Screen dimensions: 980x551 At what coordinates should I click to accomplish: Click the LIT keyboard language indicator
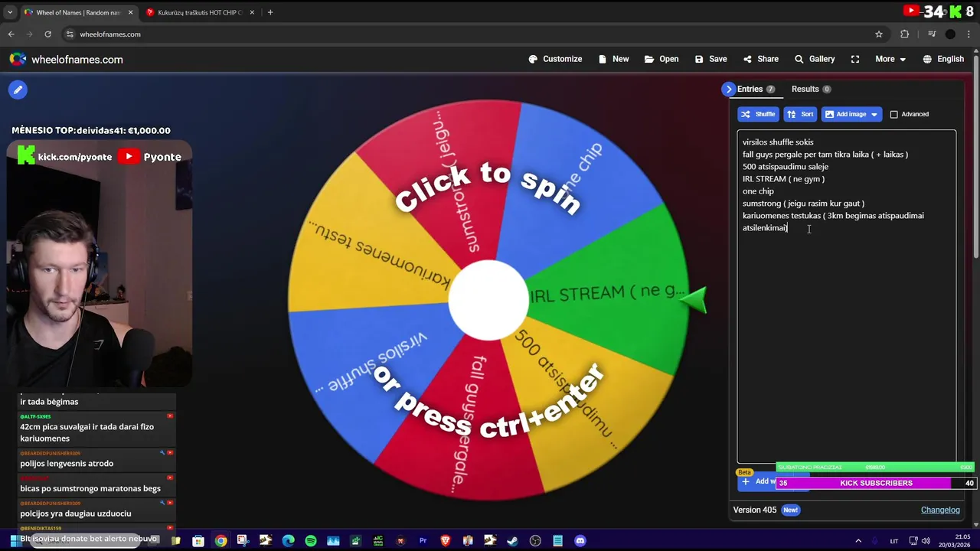pyautogui.click(x=893, y=541)
